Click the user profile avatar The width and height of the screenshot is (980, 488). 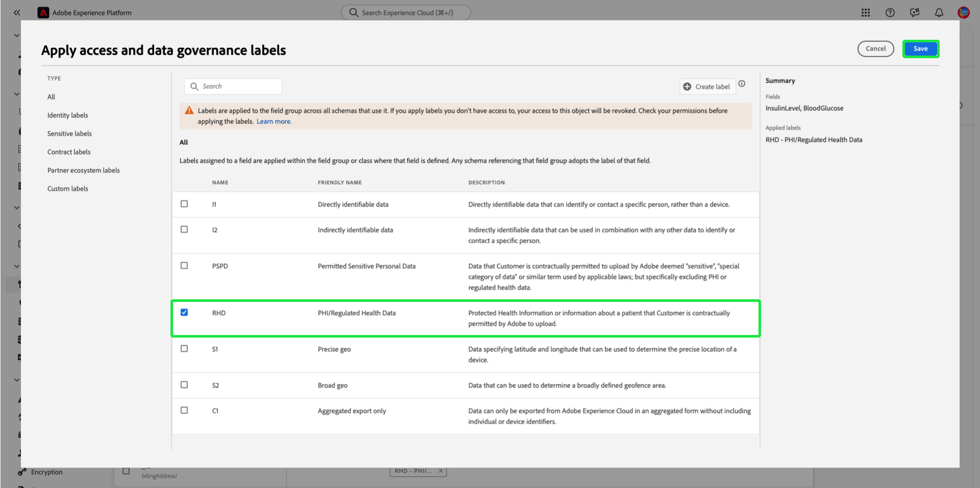[x=964, y=13]
